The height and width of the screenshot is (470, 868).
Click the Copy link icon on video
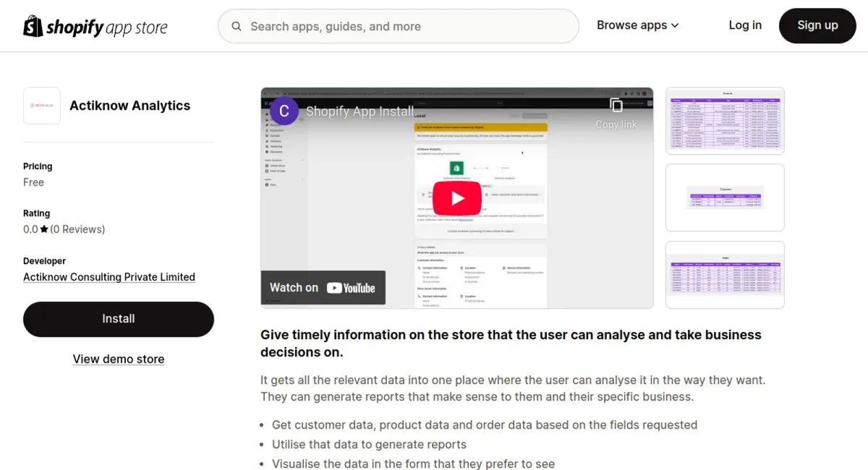(616, 106)
